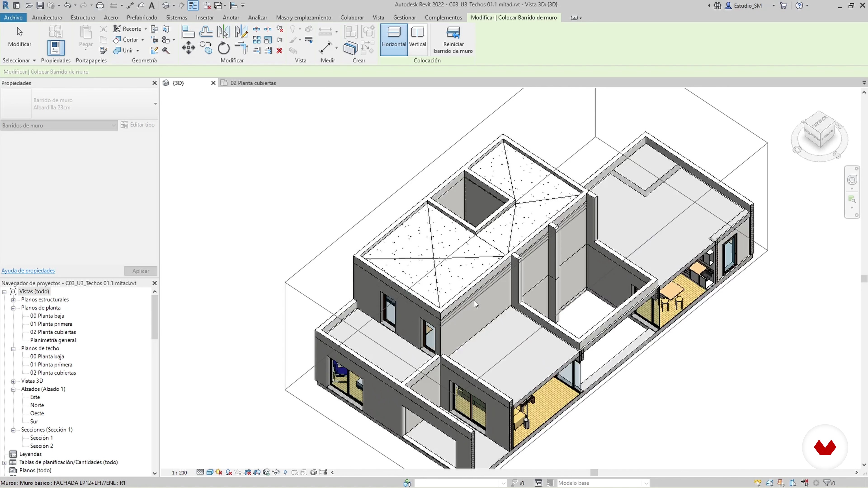Screen dimensions: 868x488
Task: Toggle Crop View in view control bar
Action: (x=247, y=472)
